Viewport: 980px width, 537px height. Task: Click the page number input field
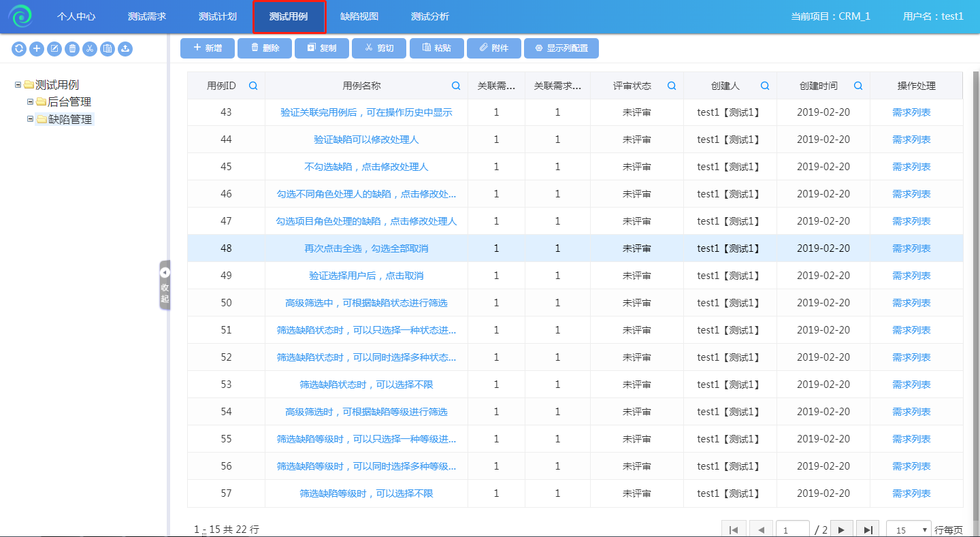coord(792,530)
